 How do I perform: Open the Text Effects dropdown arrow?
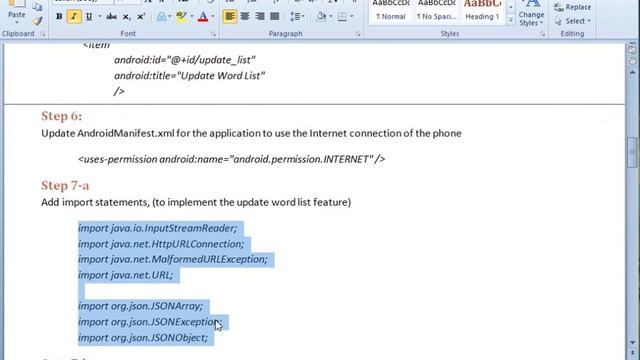click(x=170, y=17)
